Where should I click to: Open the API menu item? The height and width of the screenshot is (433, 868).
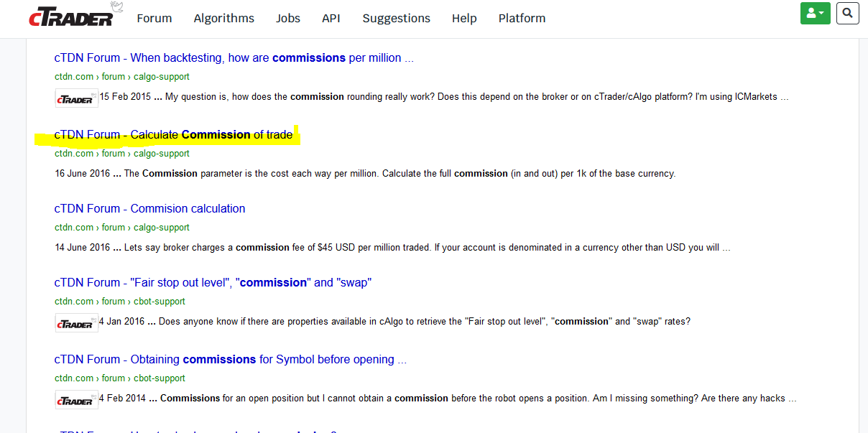pyautogui.click(x=331, y=18)
